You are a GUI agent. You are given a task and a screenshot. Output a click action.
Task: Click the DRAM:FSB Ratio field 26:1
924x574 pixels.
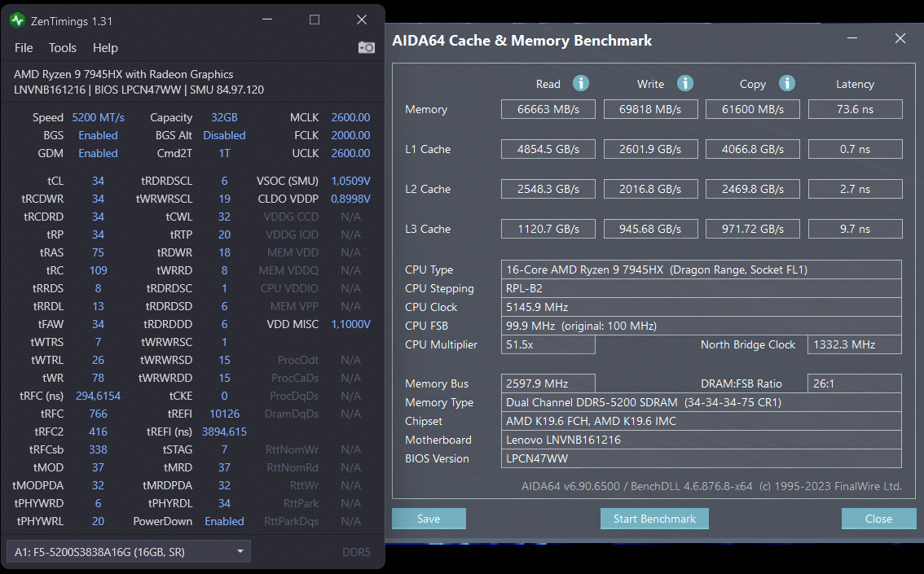855,383
